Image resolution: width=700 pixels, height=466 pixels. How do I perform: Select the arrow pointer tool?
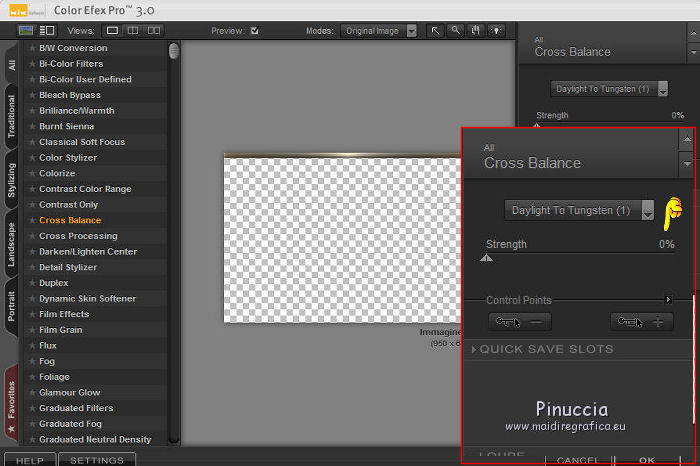tap(435, 30)
